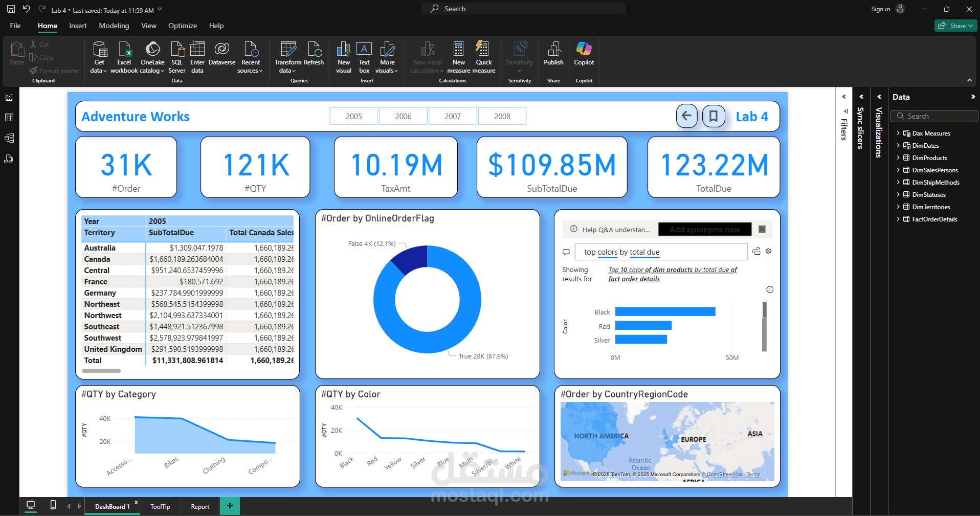Switch to the Modeling ribbon tab

[x=114, y=26]
